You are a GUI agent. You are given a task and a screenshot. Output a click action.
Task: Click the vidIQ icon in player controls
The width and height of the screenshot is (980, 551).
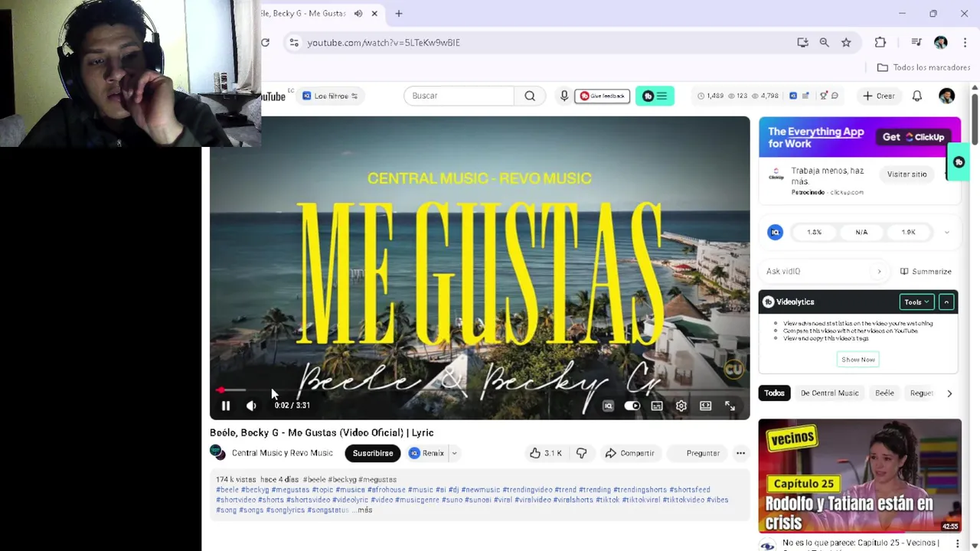(608, 406)
